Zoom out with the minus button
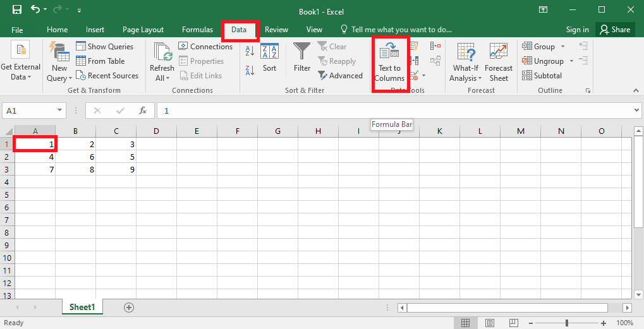Image resolution: width=644 pixels, height=329 pixels. coord(531,323)
